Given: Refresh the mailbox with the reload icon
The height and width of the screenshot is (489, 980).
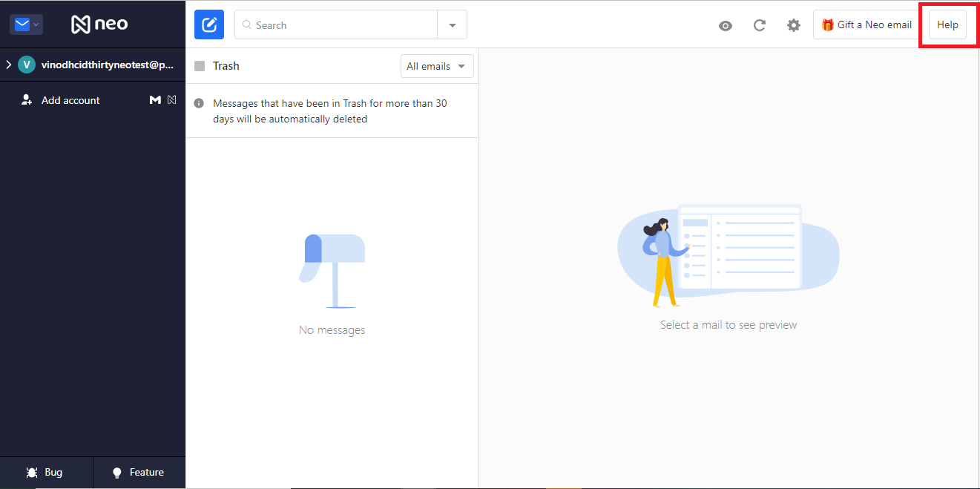Looking at the screenshot, I should tap(760, 25).
